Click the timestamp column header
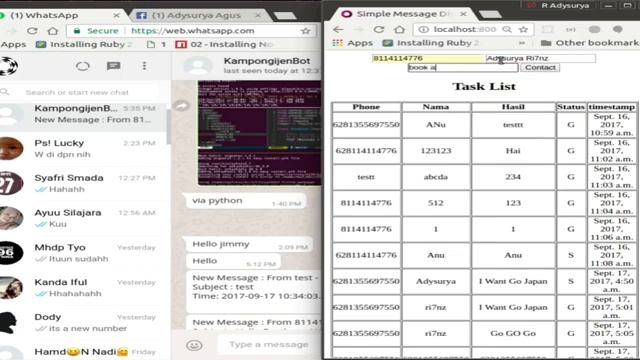 tap(611, 107)
